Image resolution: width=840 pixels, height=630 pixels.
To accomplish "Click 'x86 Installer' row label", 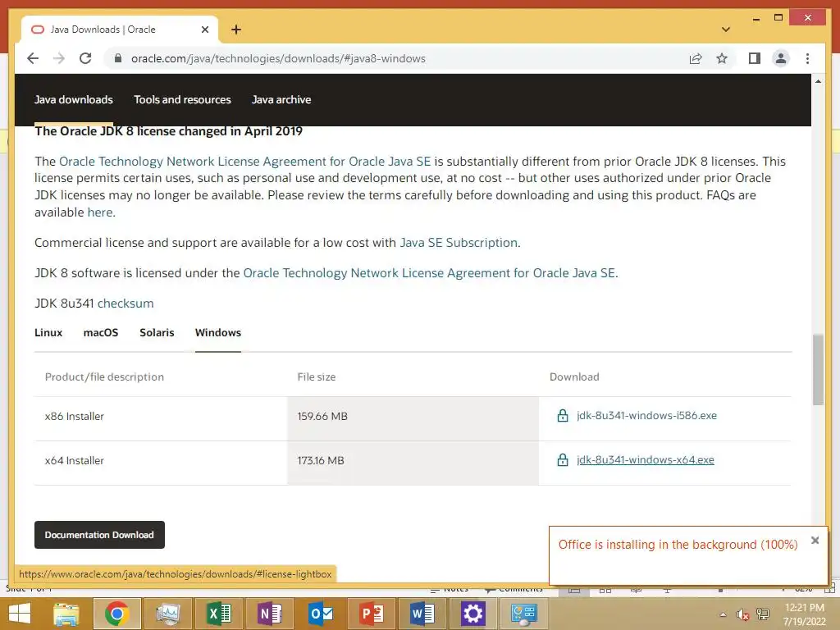I will click(x=75, y=416).
